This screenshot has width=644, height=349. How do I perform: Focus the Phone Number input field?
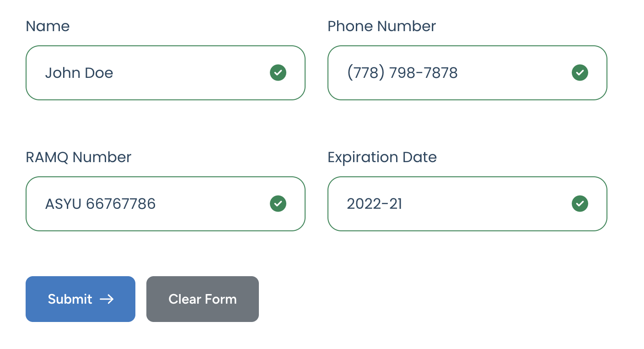[x=503, y=73]
